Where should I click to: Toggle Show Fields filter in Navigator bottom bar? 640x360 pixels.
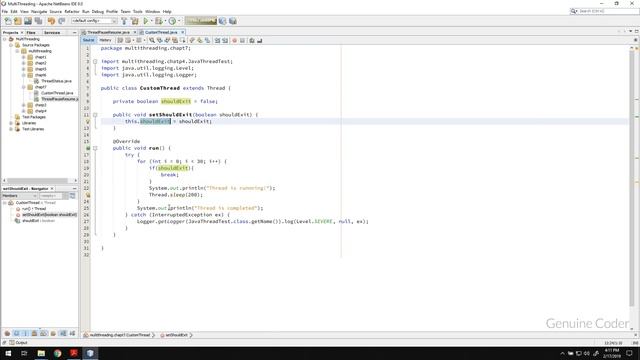(x=16, y=333)
